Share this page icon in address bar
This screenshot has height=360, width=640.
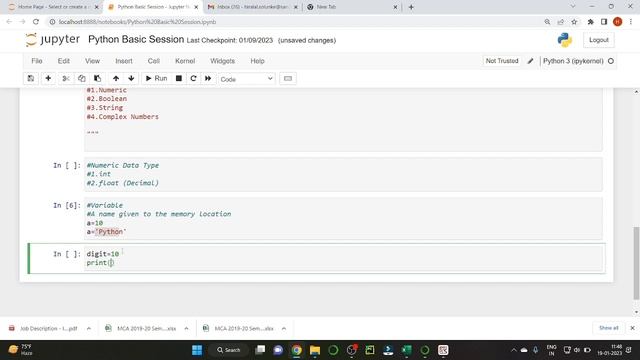(560, 22)
